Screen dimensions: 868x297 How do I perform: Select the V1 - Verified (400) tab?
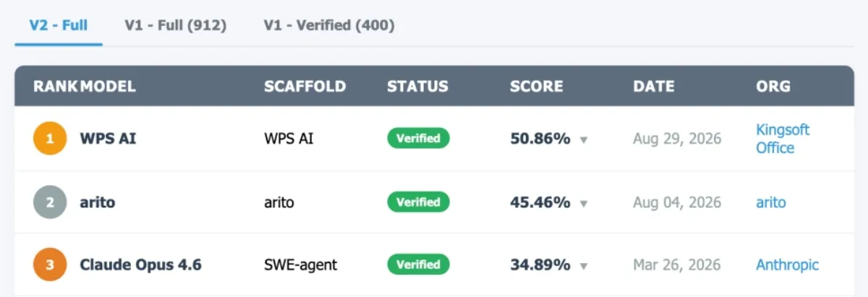[329, 25]
